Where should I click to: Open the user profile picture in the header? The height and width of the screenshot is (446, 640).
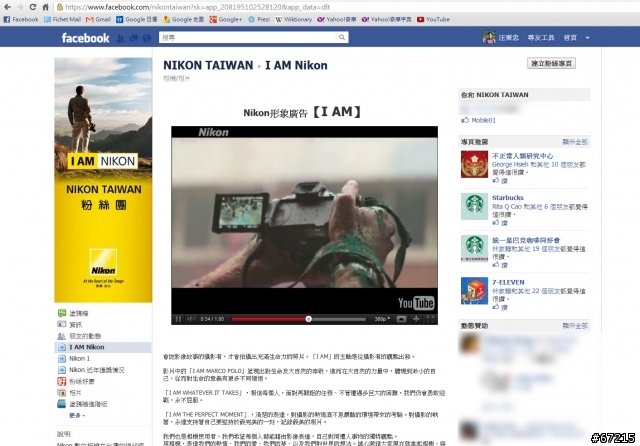coord(489,38)
